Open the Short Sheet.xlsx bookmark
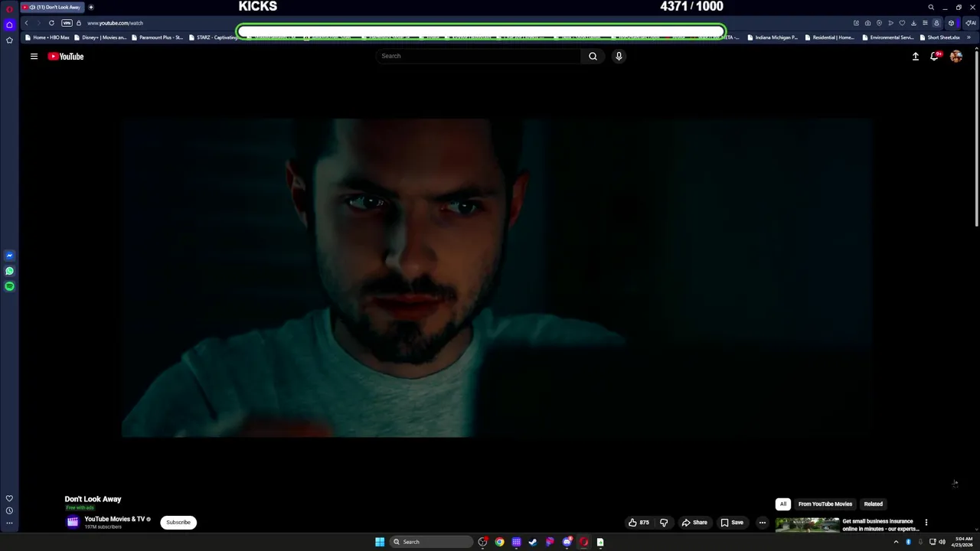Viewport: 980px width, 551px height. [x=940, y=37]
